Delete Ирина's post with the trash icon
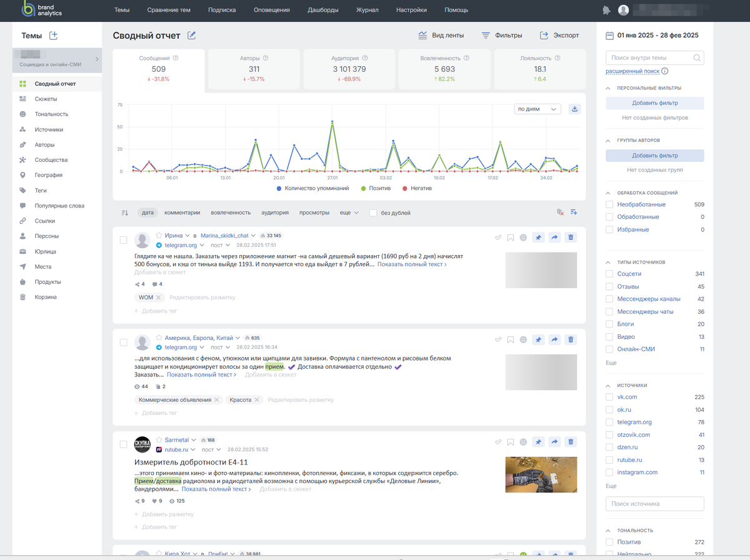This screenshot has width=750, height=560. point(571,237)
